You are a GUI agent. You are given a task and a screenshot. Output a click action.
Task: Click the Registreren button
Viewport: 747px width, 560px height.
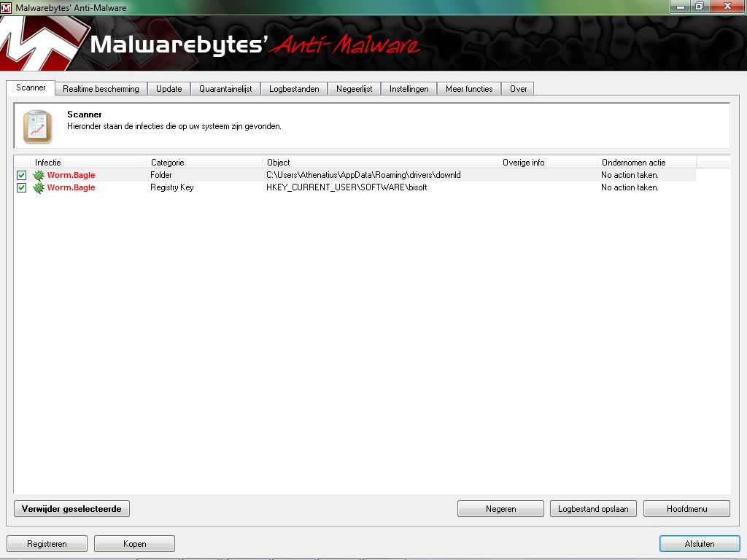[x=47, y=544]
